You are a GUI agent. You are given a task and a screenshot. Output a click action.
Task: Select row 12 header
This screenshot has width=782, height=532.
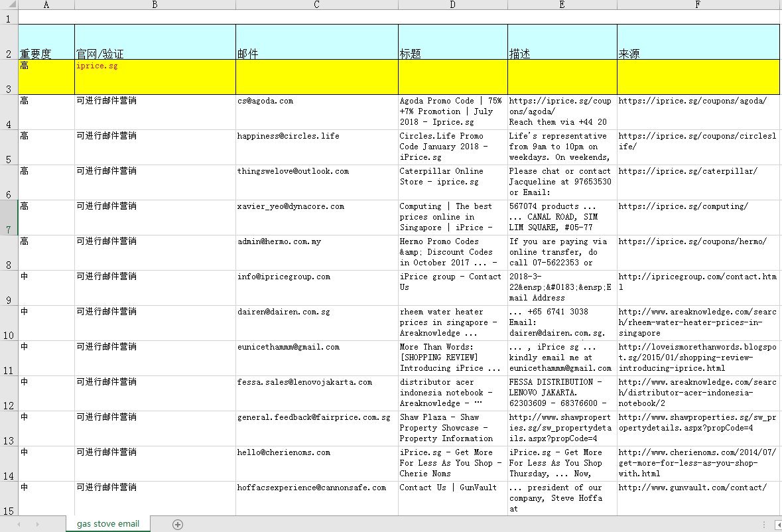9,393
